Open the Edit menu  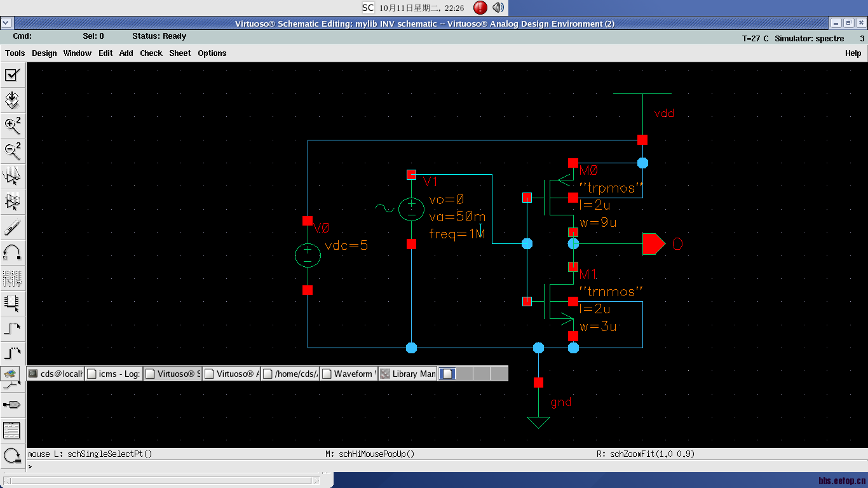pos(105,53)
